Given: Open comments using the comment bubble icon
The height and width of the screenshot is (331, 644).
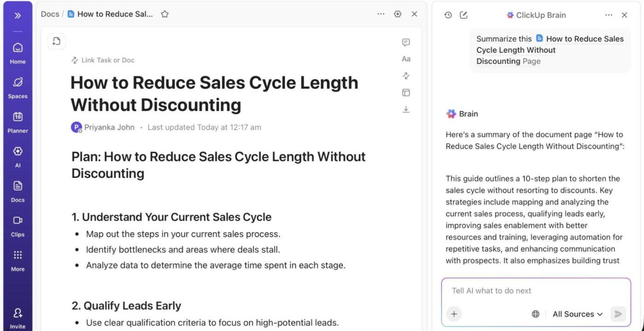Looking at the screenshot, I should click(x=405, y=42).
